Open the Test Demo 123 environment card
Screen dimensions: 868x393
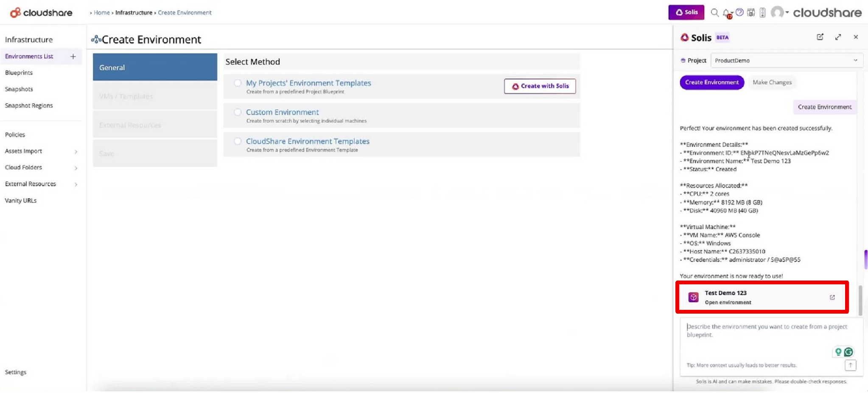coord(762,297)
